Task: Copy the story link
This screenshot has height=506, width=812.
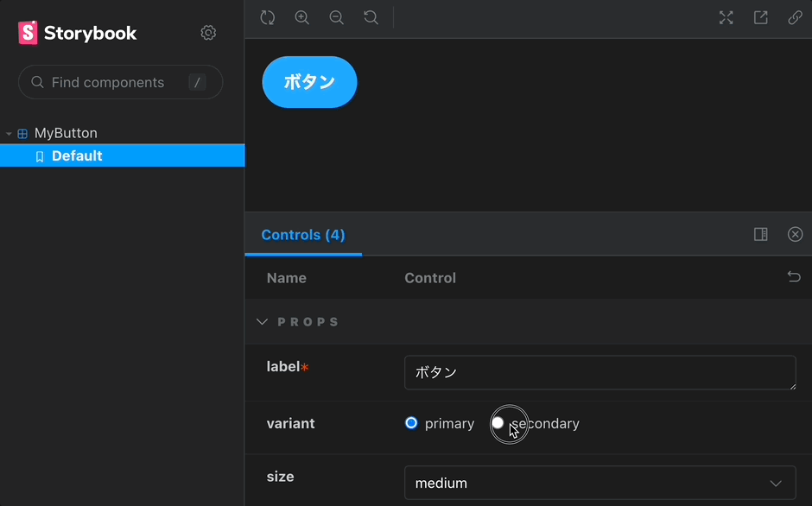Action: coord(795,17)
